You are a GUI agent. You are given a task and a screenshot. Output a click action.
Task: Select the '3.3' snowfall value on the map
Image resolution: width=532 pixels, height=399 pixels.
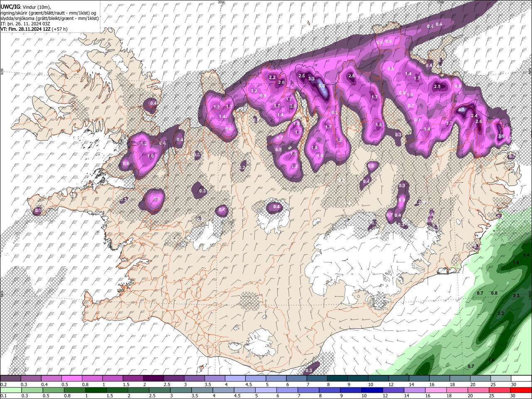pos(311,79)
